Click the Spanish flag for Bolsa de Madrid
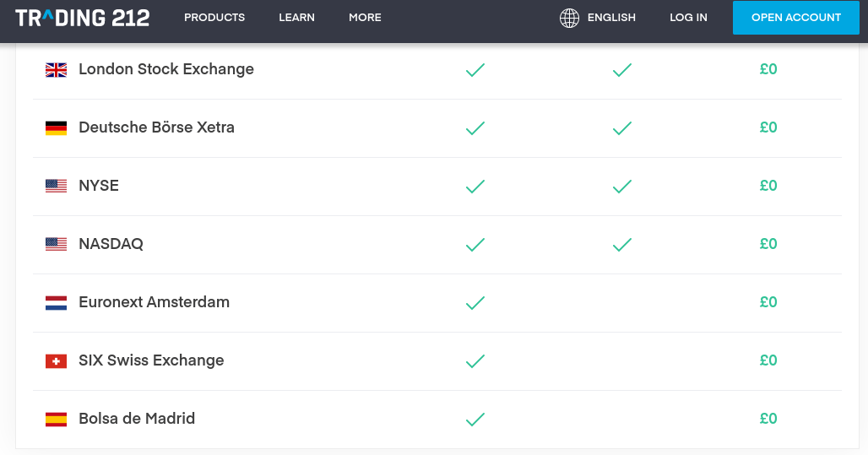 pyautogui.click(x=56, y=419)
